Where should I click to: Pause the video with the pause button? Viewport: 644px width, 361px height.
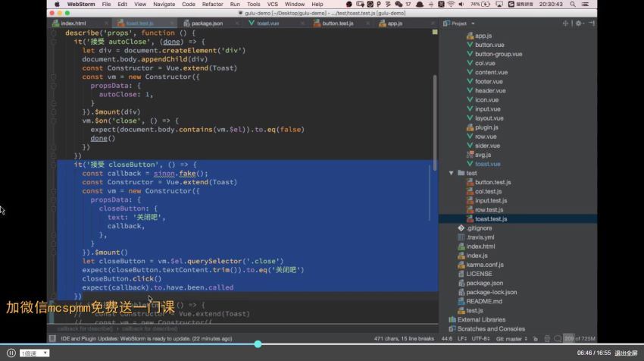(x=11, y=353)
